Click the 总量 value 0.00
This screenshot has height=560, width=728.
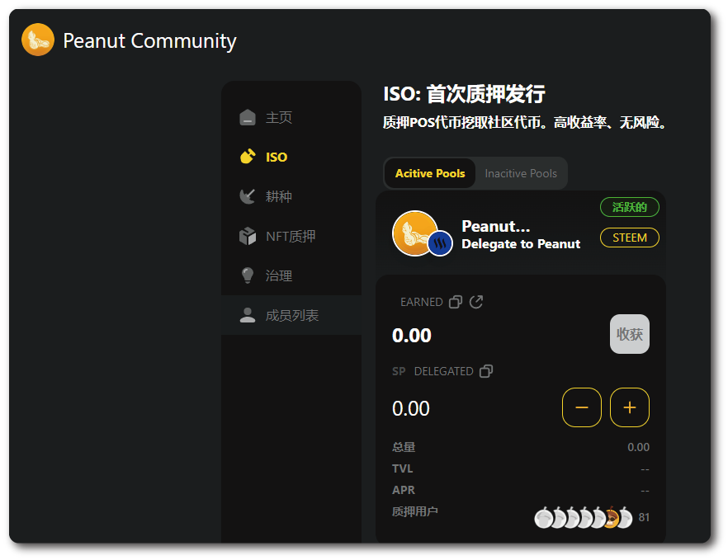(638, 447)
